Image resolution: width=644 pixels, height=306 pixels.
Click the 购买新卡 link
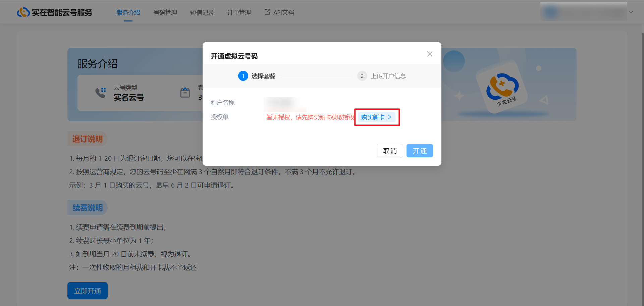[373, 117]
